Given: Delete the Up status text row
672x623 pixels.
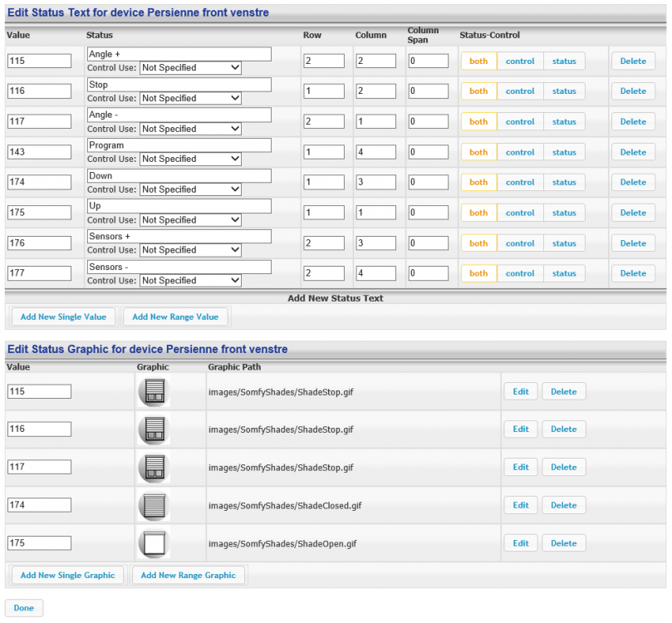Looking at the screenshot, I should point(633,213).
